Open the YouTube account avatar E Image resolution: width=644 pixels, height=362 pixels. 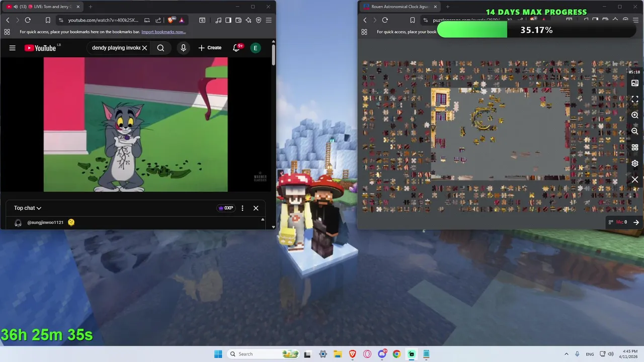[x=256, y=48]
